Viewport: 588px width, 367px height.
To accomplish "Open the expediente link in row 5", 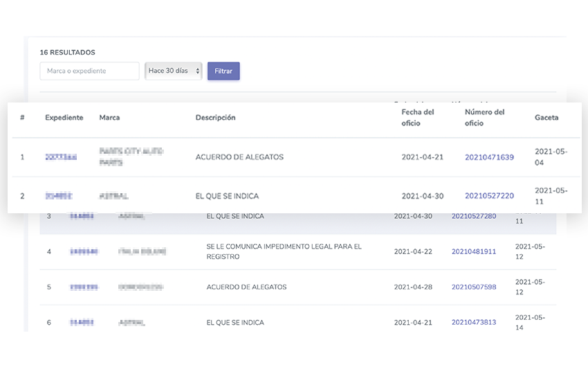I will coord(83,287).
